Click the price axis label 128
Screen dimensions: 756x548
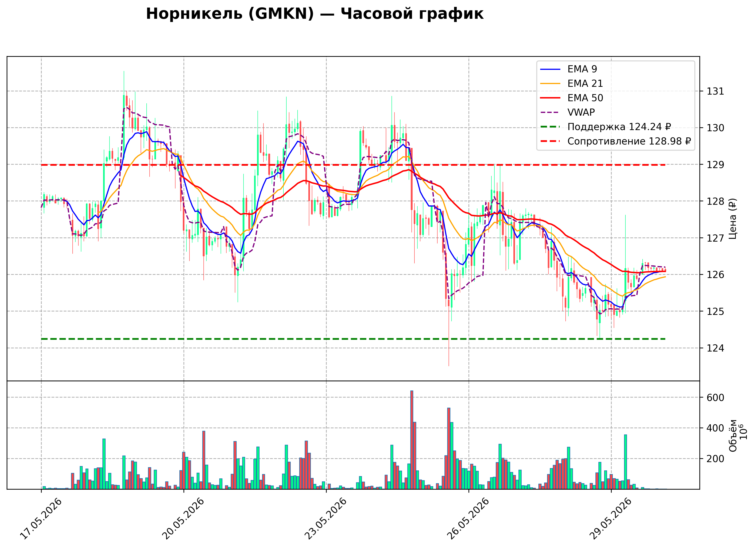coord(715,201)
